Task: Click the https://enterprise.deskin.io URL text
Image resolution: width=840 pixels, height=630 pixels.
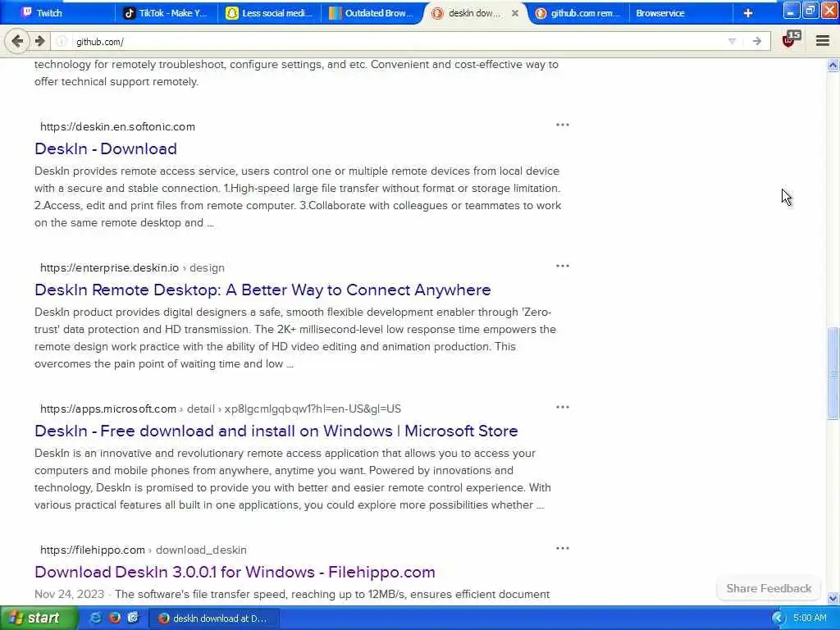Action: coord(109,268)
